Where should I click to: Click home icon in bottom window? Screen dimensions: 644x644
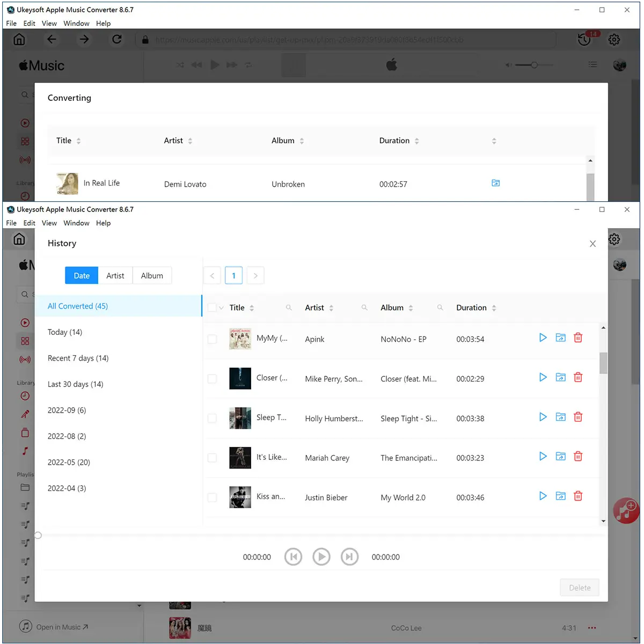19,239
